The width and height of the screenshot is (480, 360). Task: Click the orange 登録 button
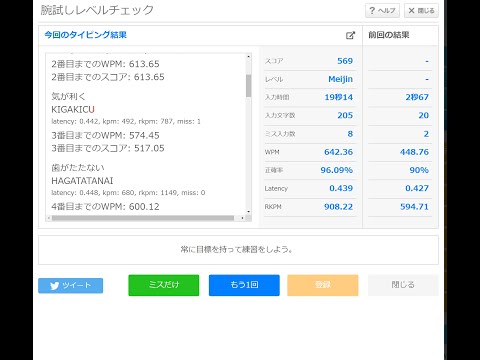[x=323, y=285]
